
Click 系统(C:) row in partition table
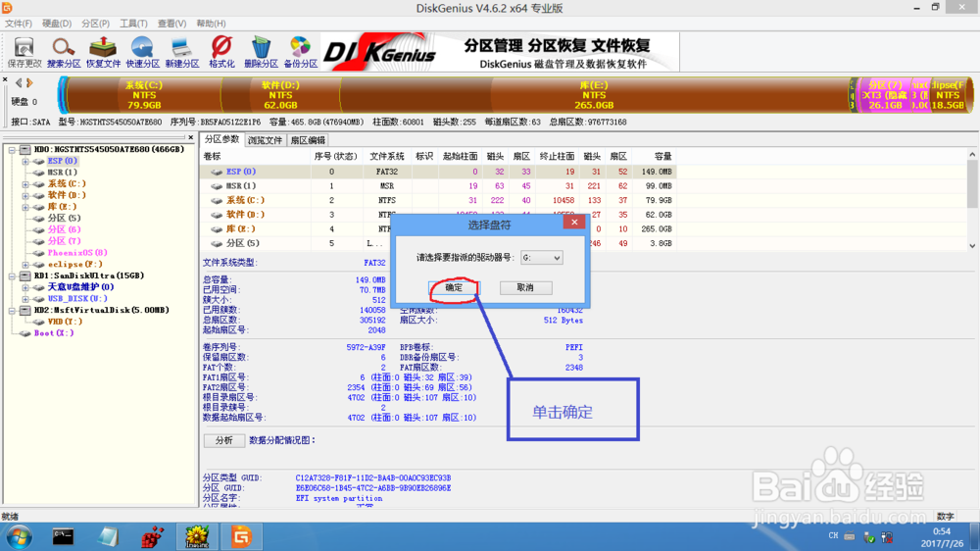tap(439, 200)
